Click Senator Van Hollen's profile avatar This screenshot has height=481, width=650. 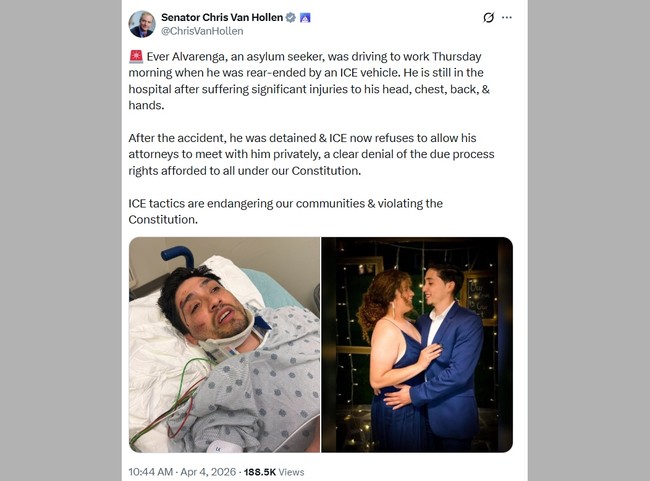(x=142, y=24)
